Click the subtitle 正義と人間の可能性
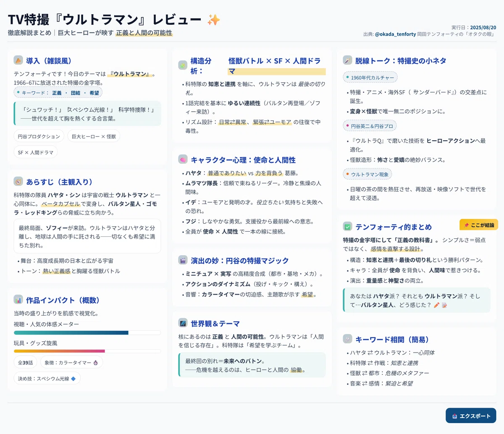The height and width of the screenshot is (434, 504). coord(144,33)
